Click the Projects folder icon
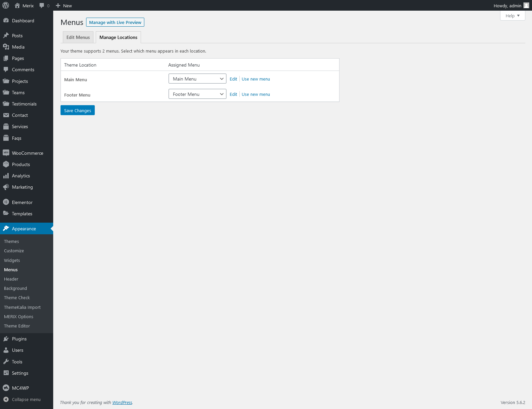This screenshot has height=409, width=532. point(6,81)
